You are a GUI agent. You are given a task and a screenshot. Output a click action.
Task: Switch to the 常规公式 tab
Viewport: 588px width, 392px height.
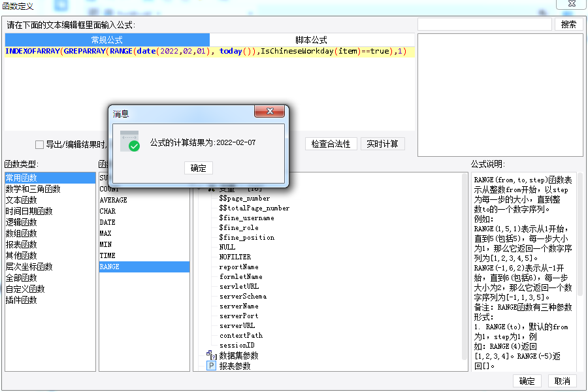[107, 40]
